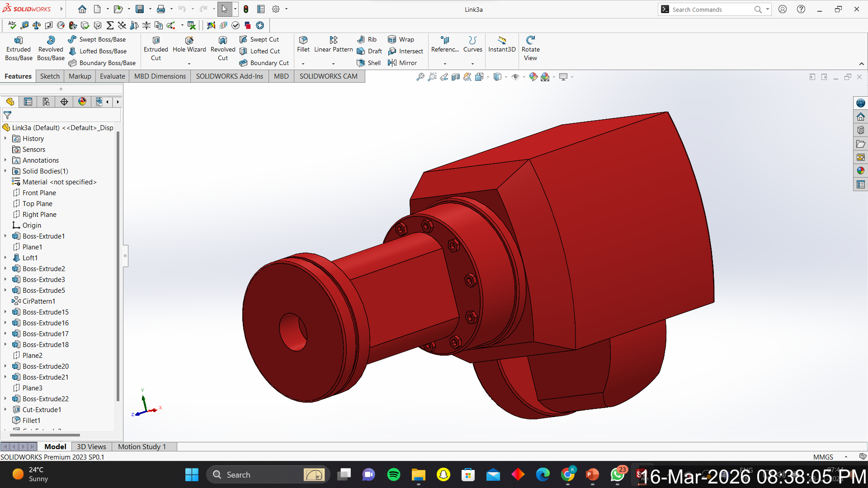The width and height of the screenshot is (868, 488).
Task: Select the Shell feature tool
Action: tap(369, 63)
